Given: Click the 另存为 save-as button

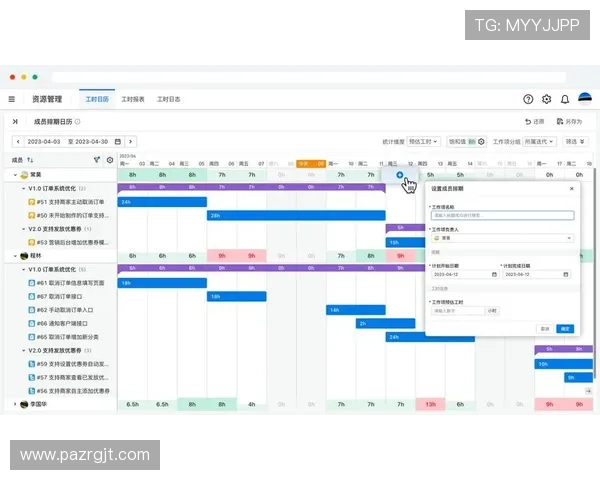Looking at the screenshot, I should (569, 122).
